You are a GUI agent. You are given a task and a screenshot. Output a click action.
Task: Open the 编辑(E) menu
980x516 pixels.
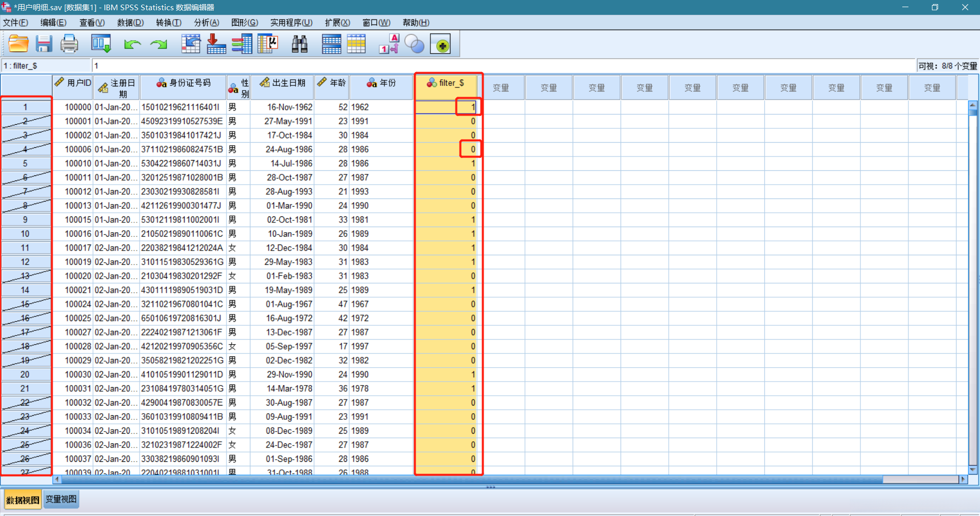click(x=54, y=23)
